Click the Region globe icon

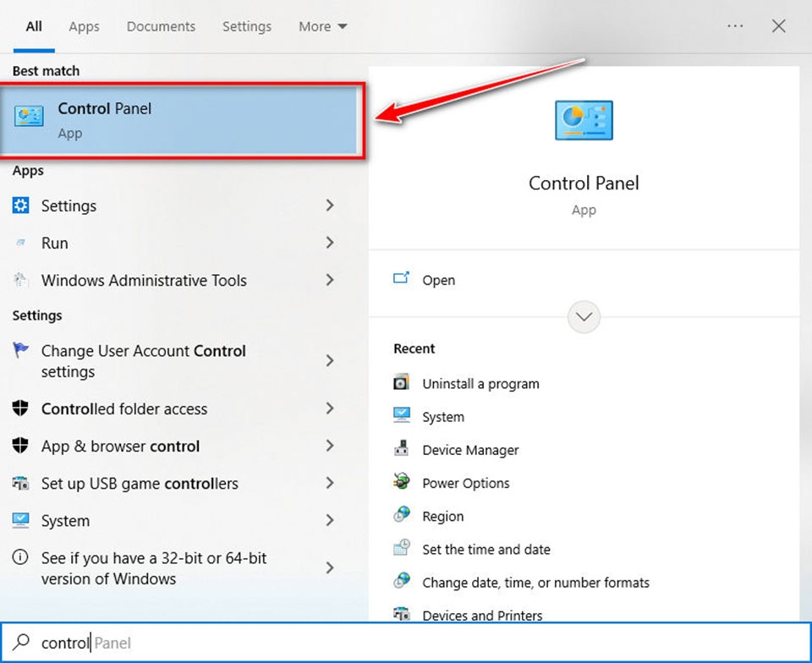click(402, 516)
